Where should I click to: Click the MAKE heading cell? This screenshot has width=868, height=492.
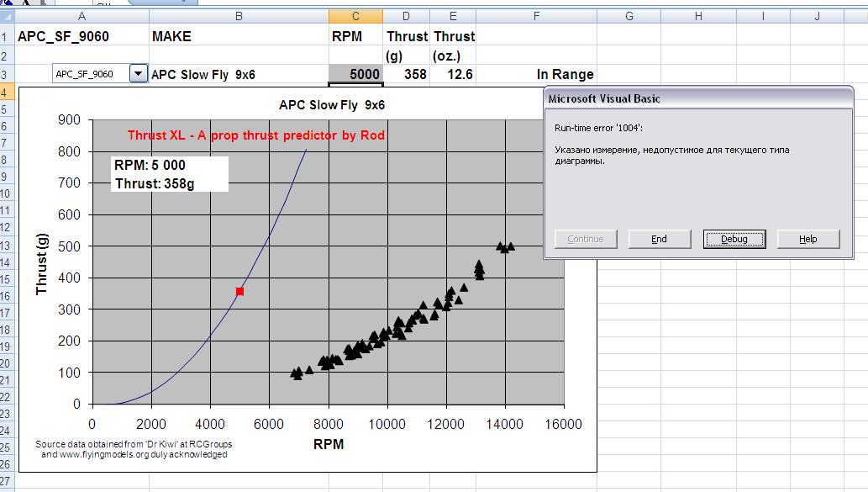click(x=239, y=36)
